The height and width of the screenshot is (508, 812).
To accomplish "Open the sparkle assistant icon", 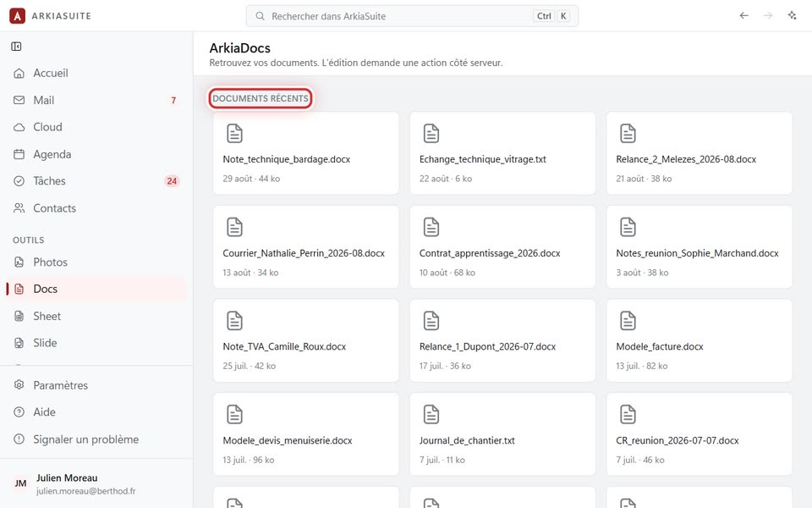I will (x=793, y=15).
